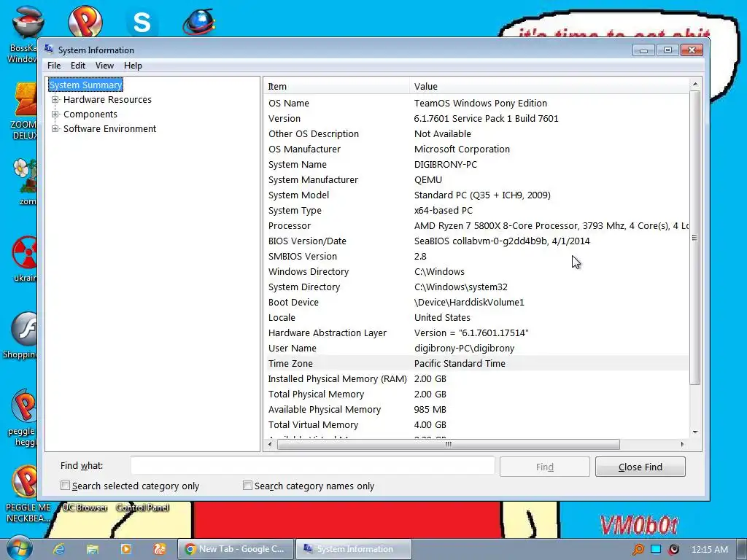Open the ukraine radiation desktop icon
Viewport: 747px width, 560px height.
(25, 259)
